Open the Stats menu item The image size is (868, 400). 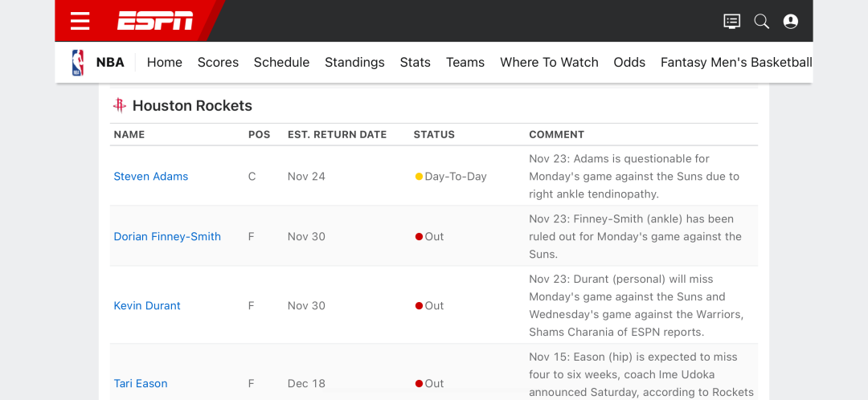(416, 63)
